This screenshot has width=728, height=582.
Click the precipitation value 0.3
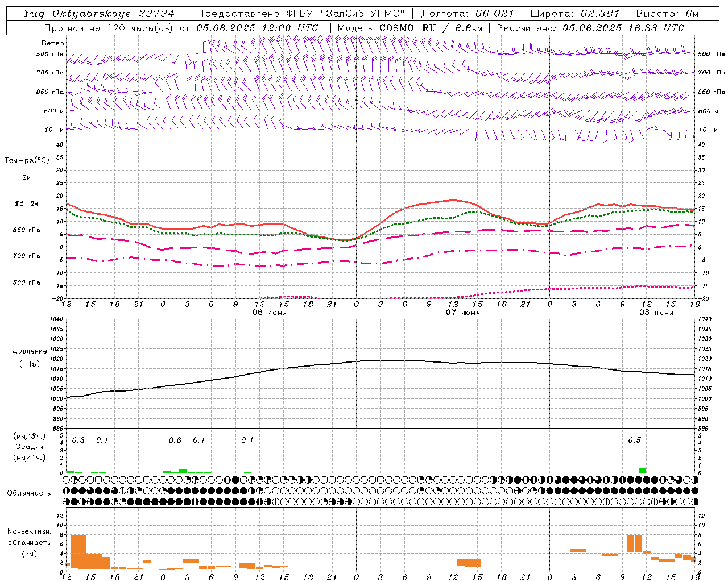tap(78, 440)
